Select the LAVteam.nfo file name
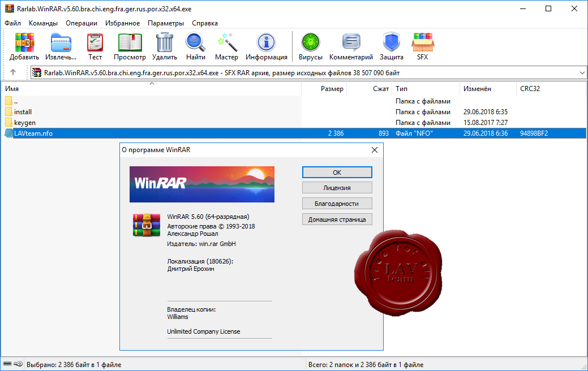The height and width of the screenshot is (371, 588). 33,133
